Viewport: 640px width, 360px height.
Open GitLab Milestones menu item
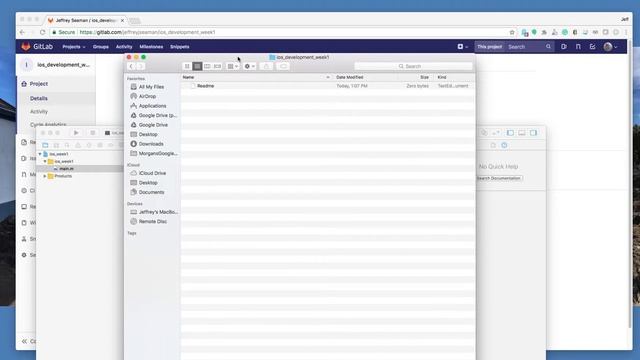coord(151,47)
